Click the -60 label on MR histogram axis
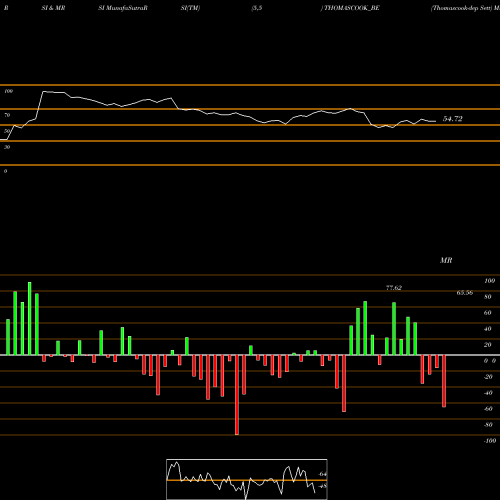This screenshot has width=500, height=500. click(x=488, y=409)
